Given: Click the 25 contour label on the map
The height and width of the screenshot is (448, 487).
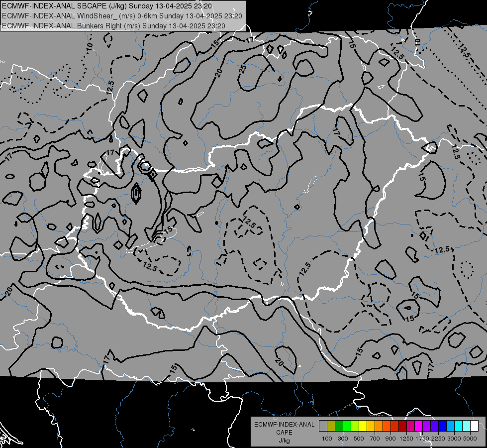Looking at the screenshot, I should (x=243, y=69).
